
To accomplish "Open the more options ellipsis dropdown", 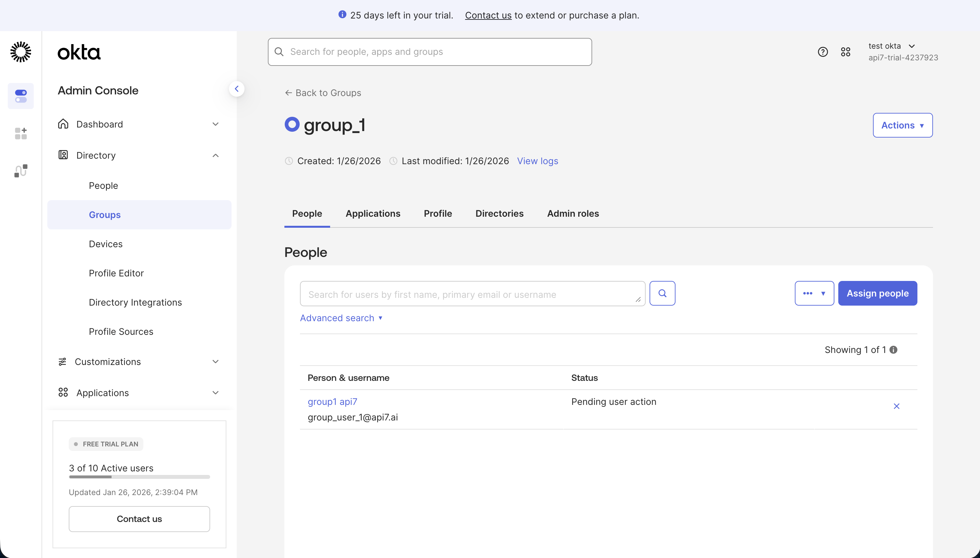I will click(x=814, y=293).
